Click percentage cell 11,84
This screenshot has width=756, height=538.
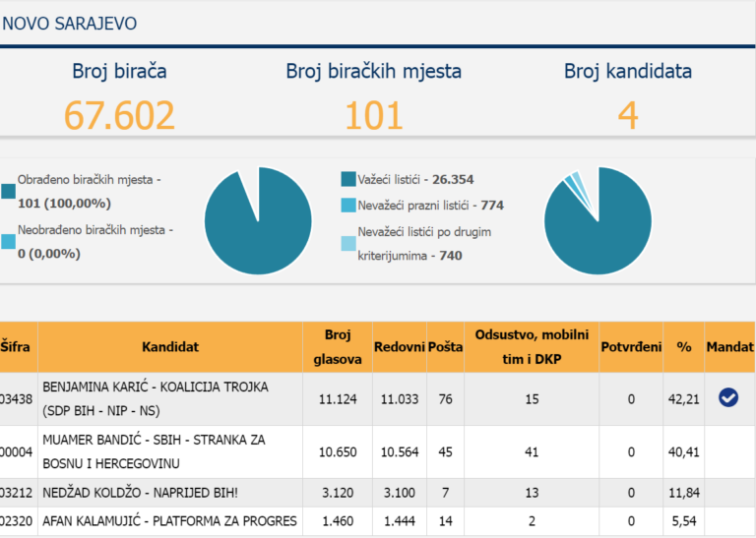(x=684, y=493)
